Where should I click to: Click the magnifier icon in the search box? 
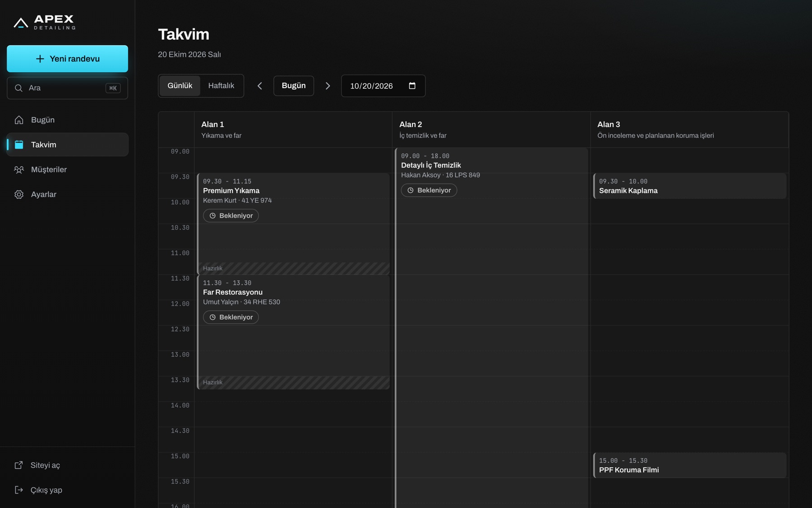tap(18, 88)
